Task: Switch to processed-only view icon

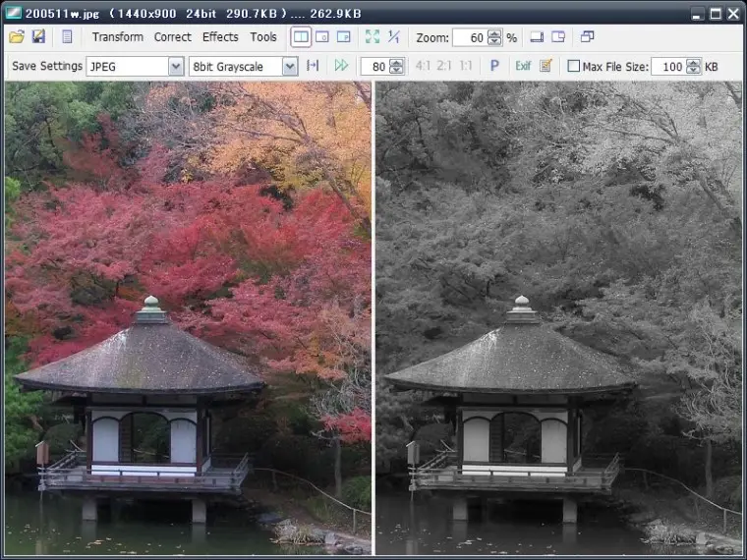Action: (x=343, y=36)
